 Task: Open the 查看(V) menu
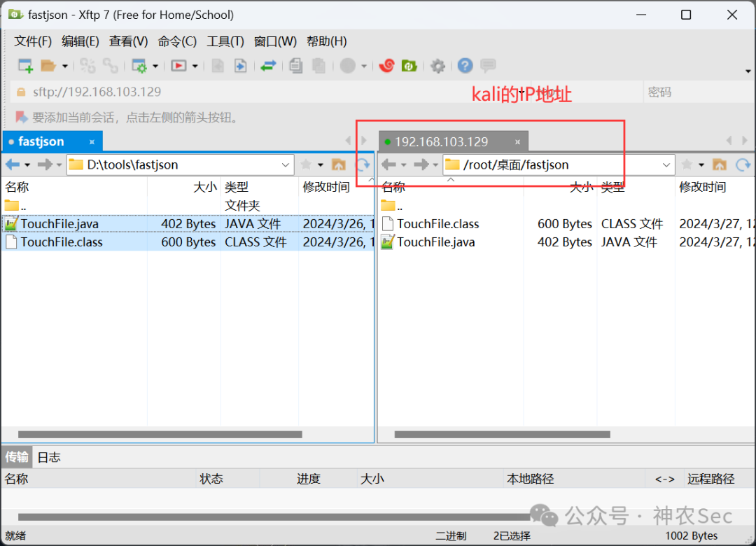click(x=128, y=41)
